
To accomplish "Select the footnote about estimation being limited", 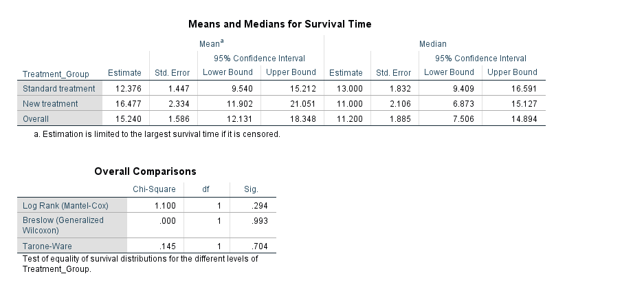I will 157,134.
